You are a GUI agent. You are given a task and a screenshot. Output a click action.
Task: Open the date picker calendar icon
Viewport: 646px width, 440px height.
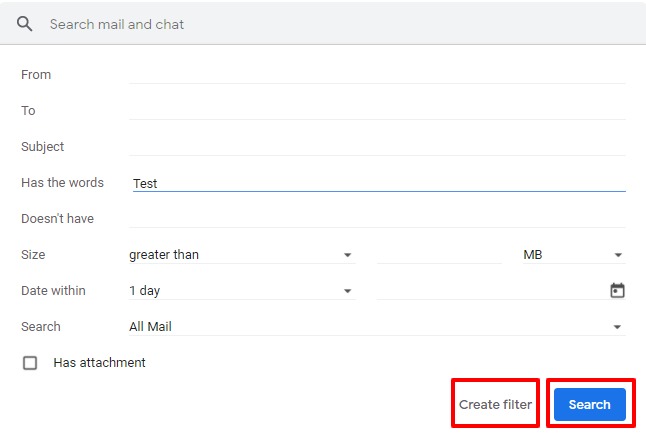(x=617, y=291)
